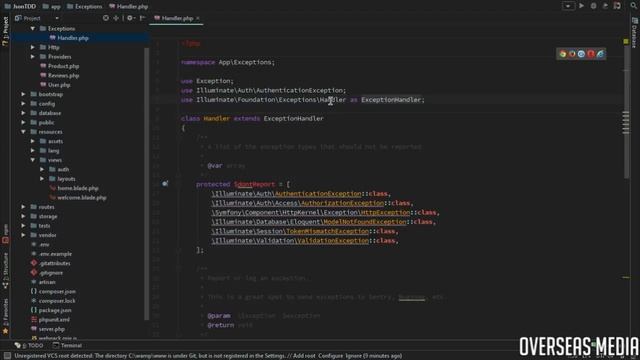640x360 pixels.
Task: Collapse the views folder
Action: coord(33,160)
